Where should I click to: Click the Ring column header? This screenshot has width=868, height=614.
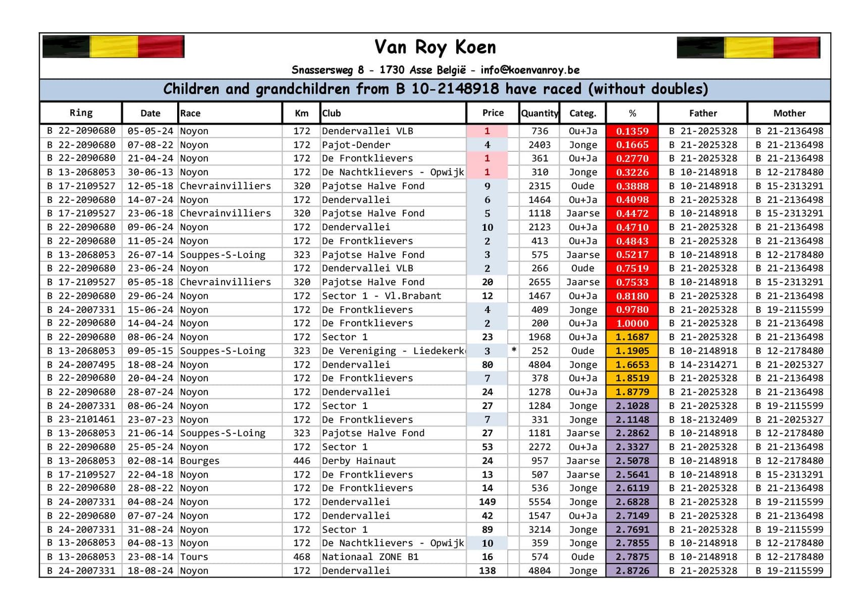pyautogui.click(x=81, y=113)
